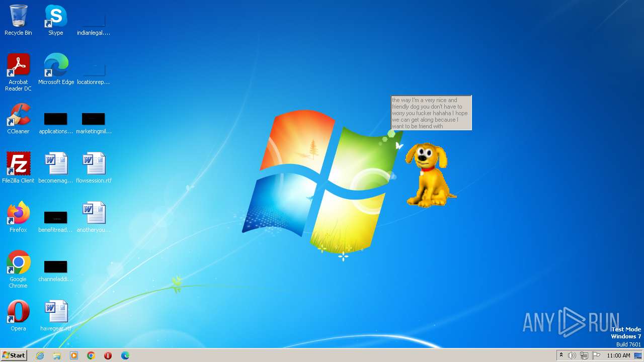Select the CCleaner desktop shortcut

[x=18, y=119]
